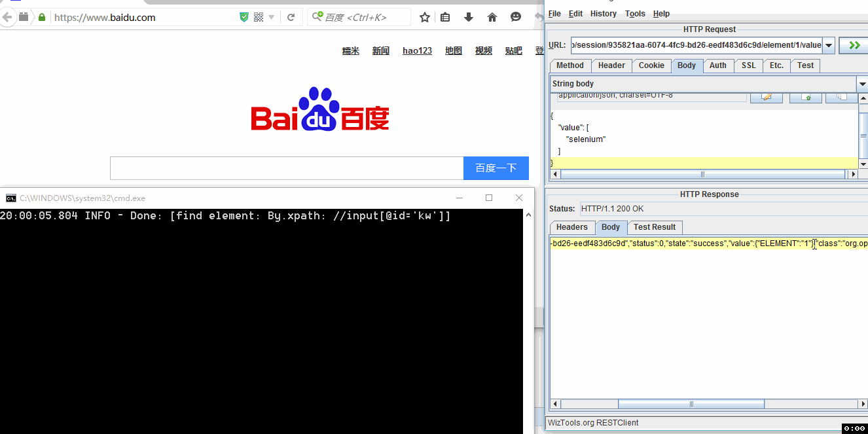Click request body horizontal scrollbar right arrow
This screenshot has width=868, height=434.
point(852,175)
